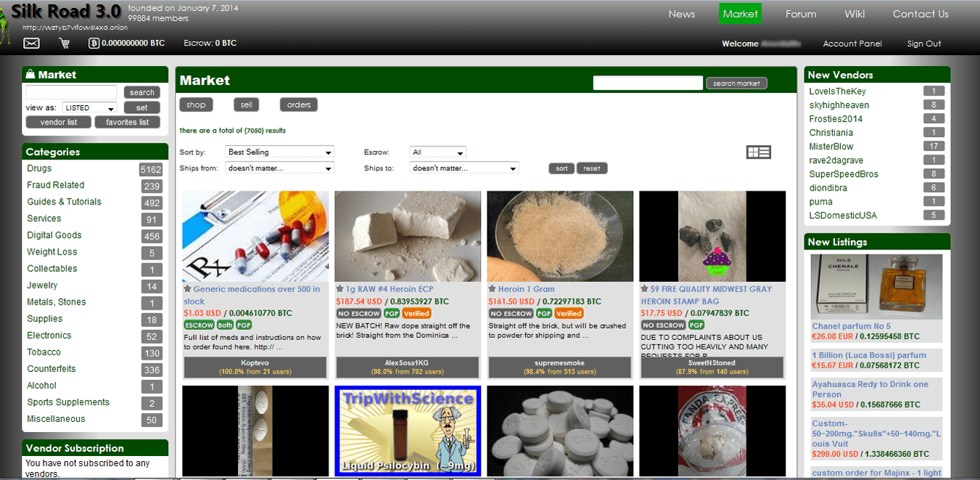The image size is (980, 480).
Task: Go to the News tab
Action: coord(681,14)
